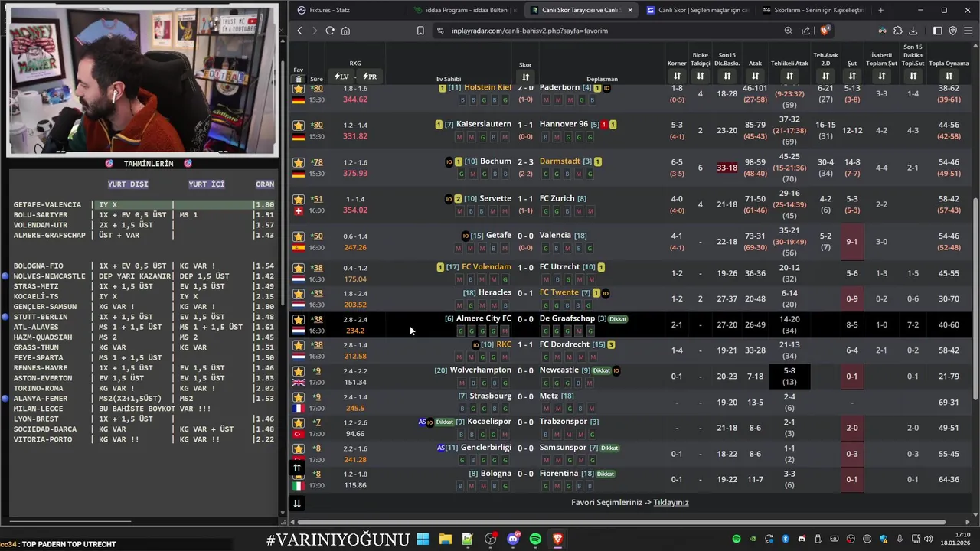Click the Bologna team name
This screenshot has width=980, height=551.
tap(495, 474)
